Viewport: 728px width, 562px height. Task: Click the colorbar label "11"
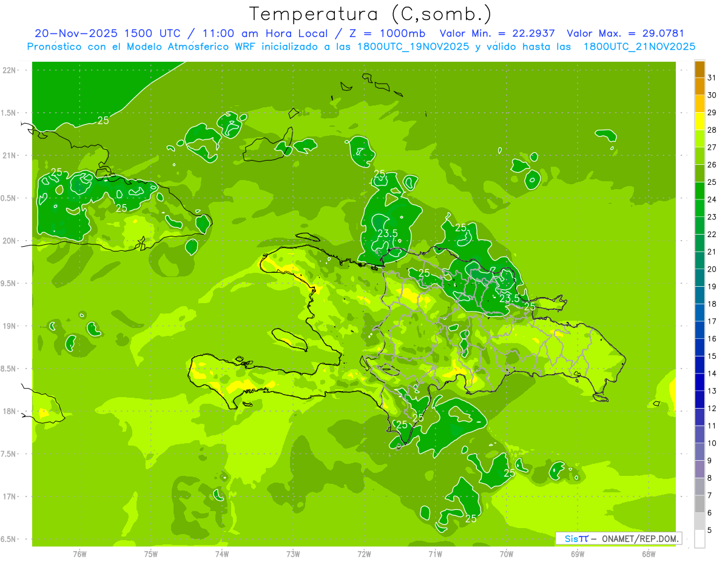[x=712, y=426]
